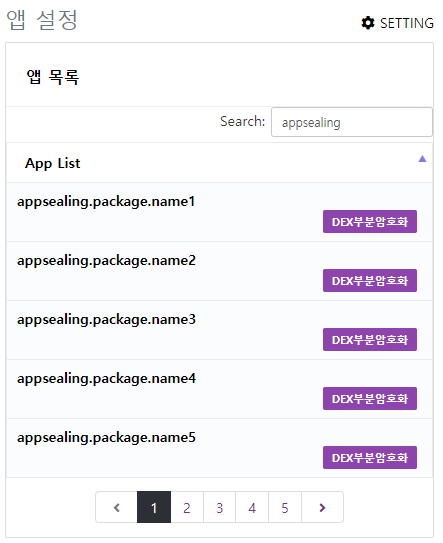Select appsealing.package.name2 row text
Image resolution: width=443 pixels, height=543 pixels.
106,260
